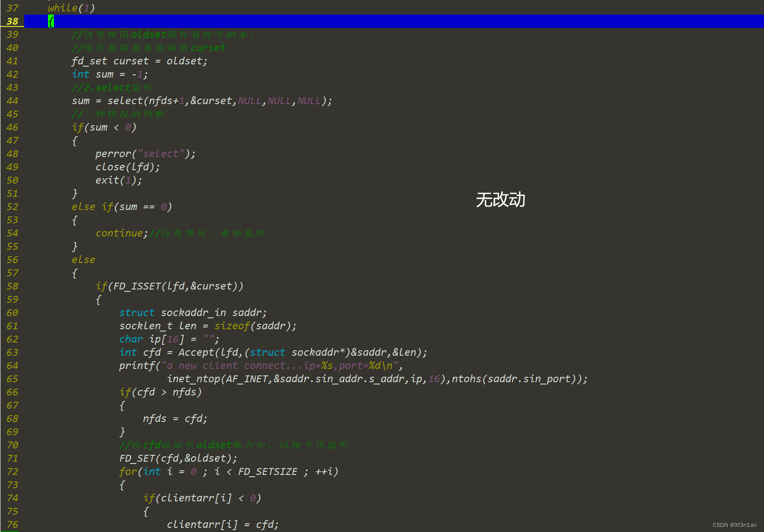Image resolution: width=764 pixels, height=532 pixels.
Task: Click 'fd_set curset = oldset;' line
Action: coord(139,61)
